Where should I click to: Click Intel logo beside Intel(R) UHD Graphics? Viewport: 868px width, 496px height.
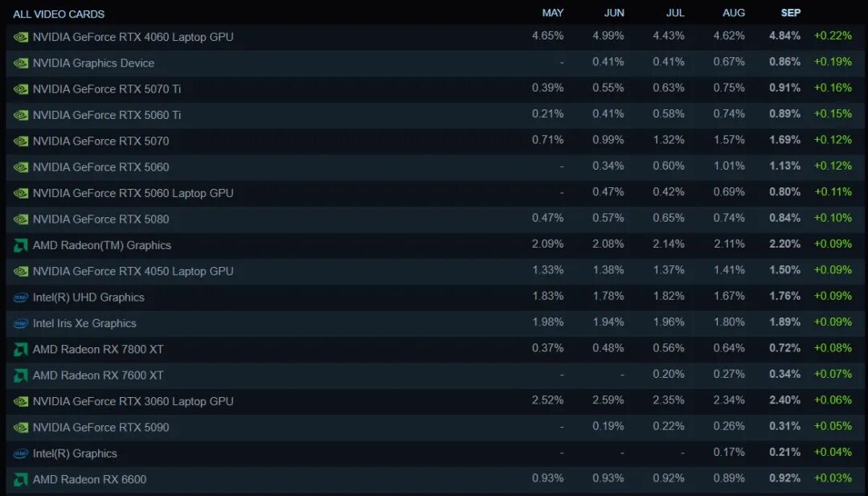click(20, 297)
